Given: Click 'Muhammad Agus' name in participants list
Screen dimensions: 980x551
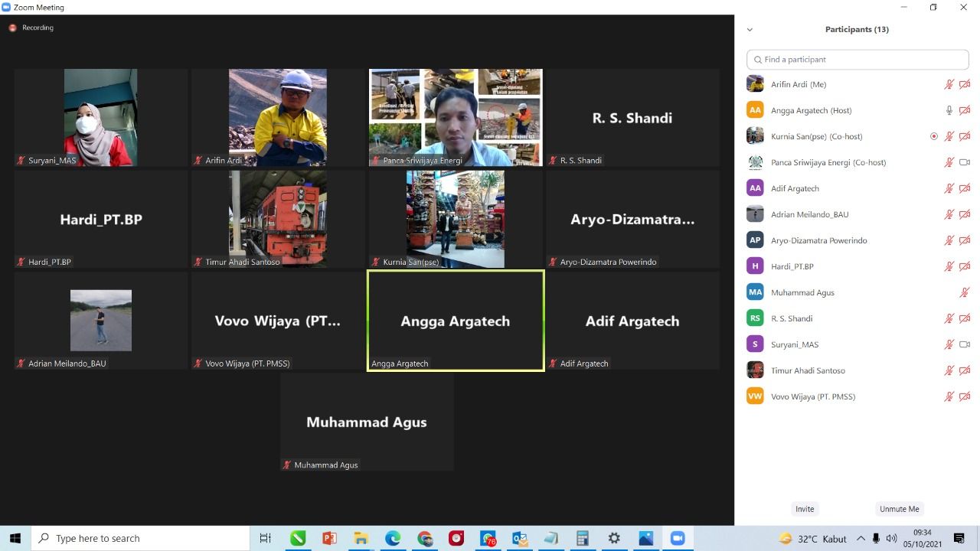Looking at the screenshot, I should click(x=802, y=292).
